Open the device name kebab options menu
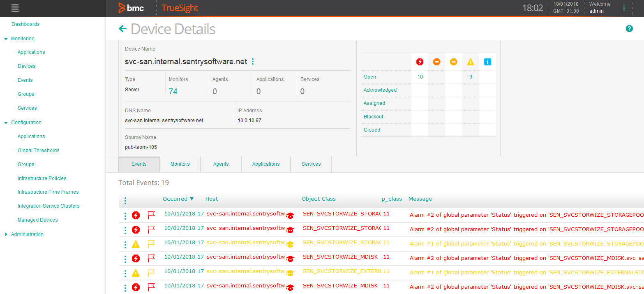 pyautogui.click(x=252, y=61)
